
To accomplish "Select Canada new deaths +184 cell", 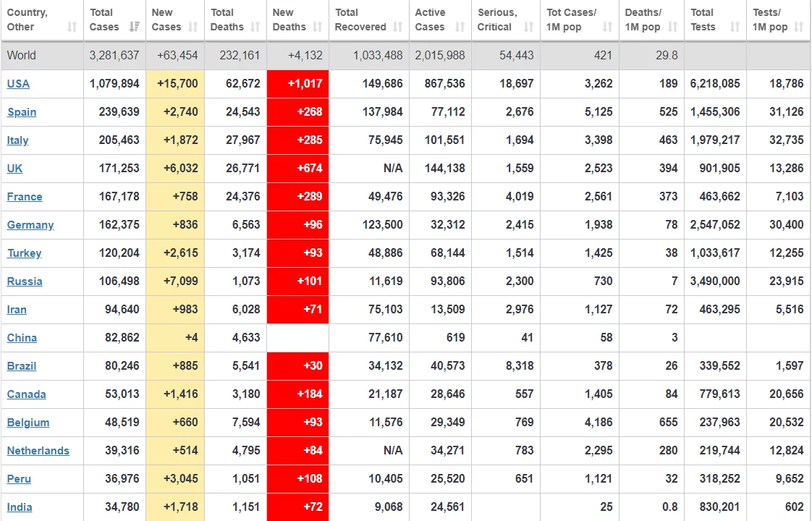I will 297,394.
